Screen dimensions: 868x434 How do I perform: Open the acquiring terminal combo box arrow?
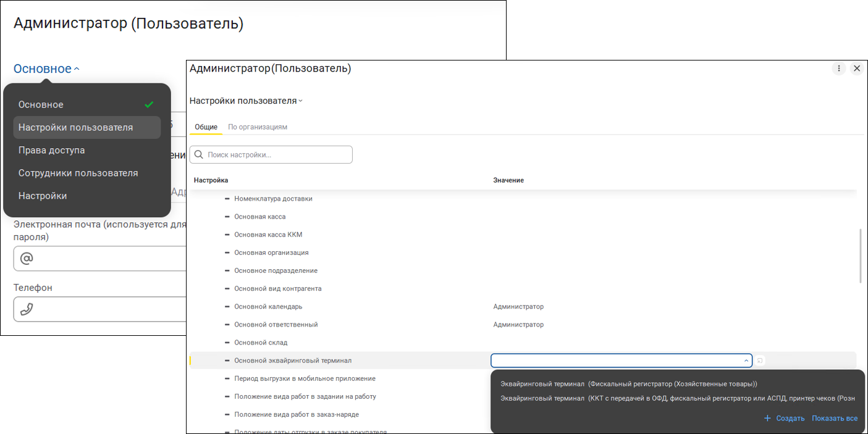[746, 361]
